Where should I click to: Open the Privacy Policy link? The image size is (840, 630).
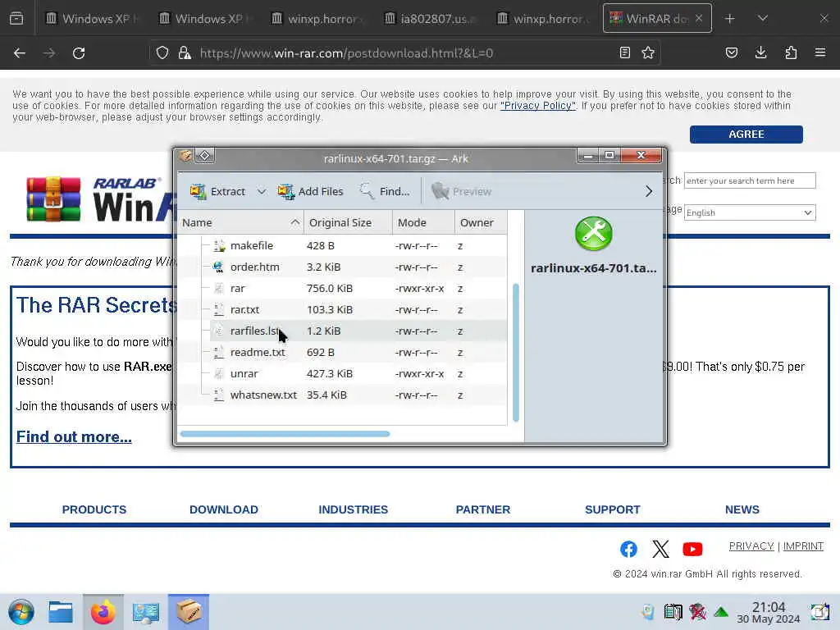pyautogui.click(x=538, y=106)
